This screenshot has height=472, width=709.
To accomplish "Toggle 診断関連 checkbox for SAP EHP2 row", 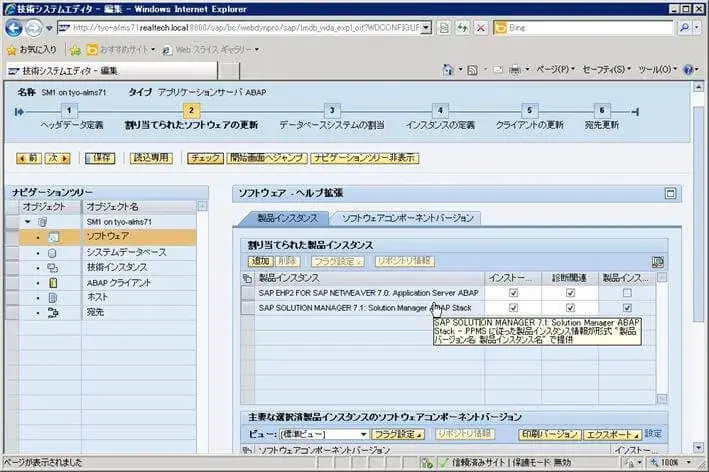I will [x=570, y=293].
